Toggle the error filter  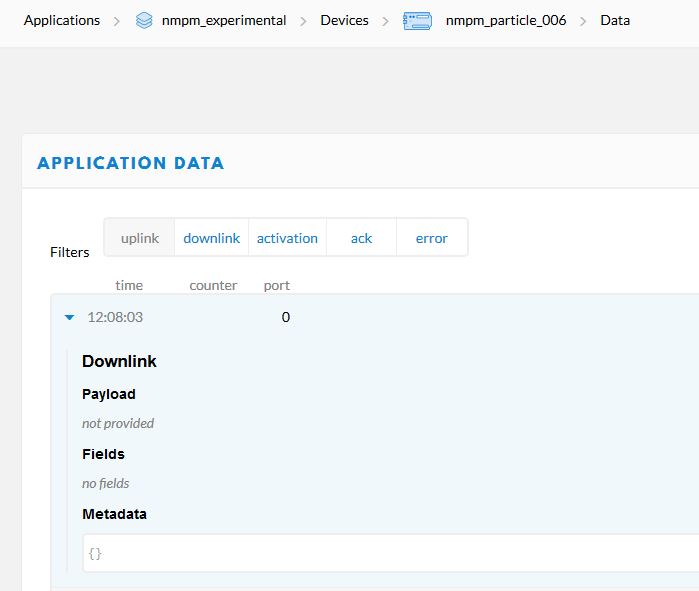point(432,238)
